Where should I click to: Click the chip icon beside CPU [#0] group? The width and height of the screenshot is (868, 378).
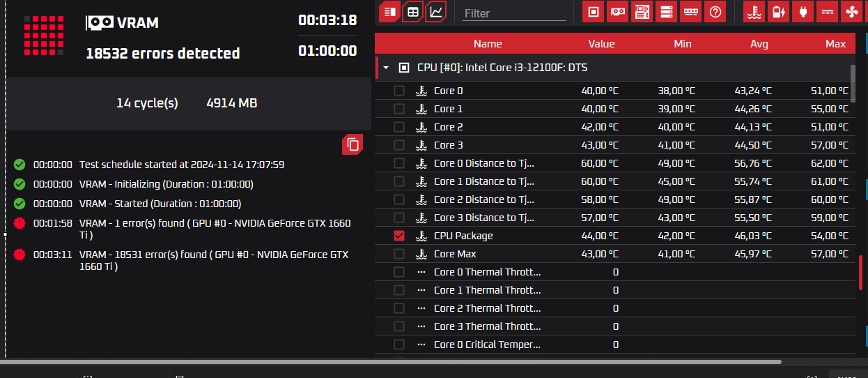click(x=404, y=68)
